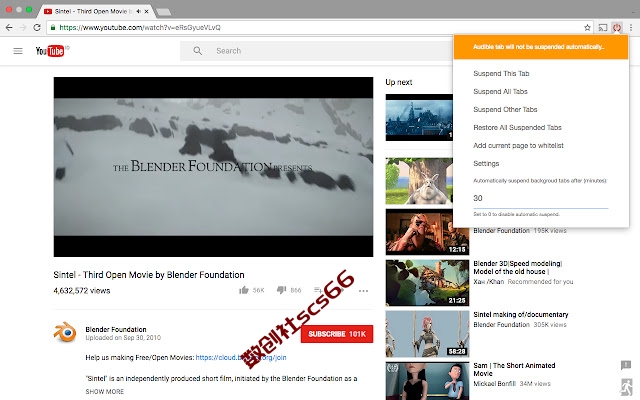Mute tab via speaker icon on tab

click(139, 11)
